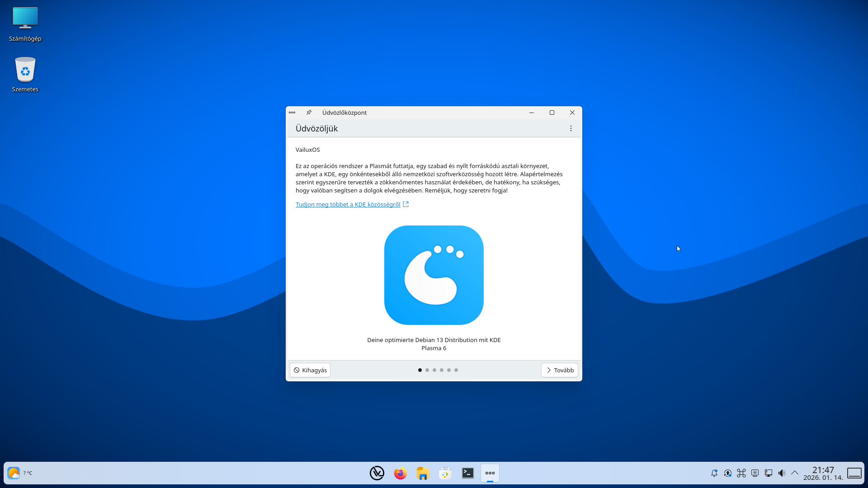
Task: Open the notifications bell in tray
Action: click(x=714, y=473)
